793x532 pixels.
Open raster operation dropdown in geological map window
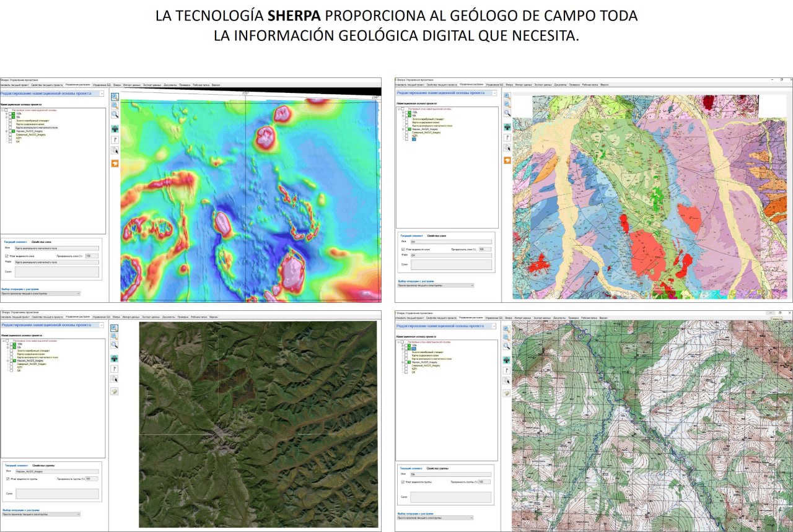(436, 286)
